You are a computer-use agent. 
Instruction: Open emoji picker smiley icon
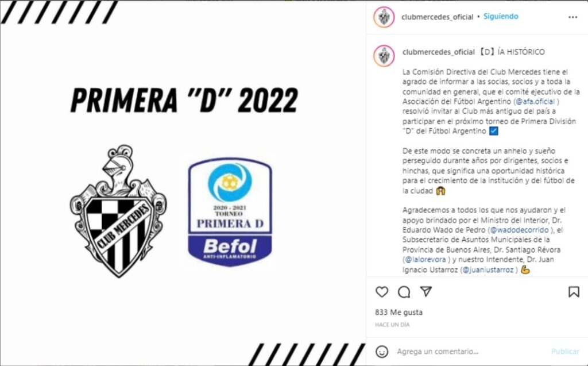tap(382, 352)
